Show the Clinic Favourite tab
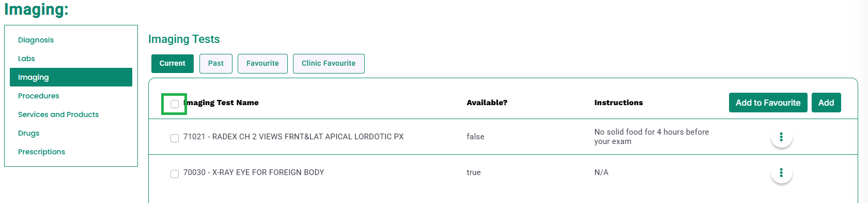 [329, 64]
